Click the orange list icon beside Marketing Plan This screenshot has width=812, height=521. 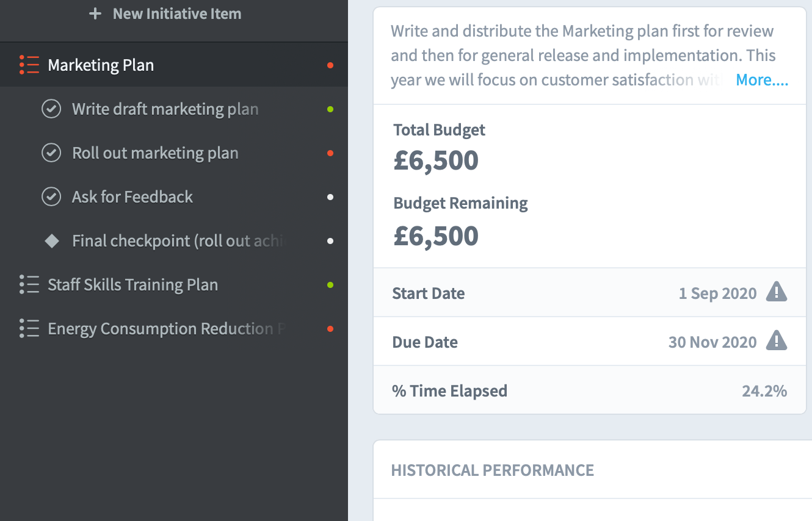point(29,65)
